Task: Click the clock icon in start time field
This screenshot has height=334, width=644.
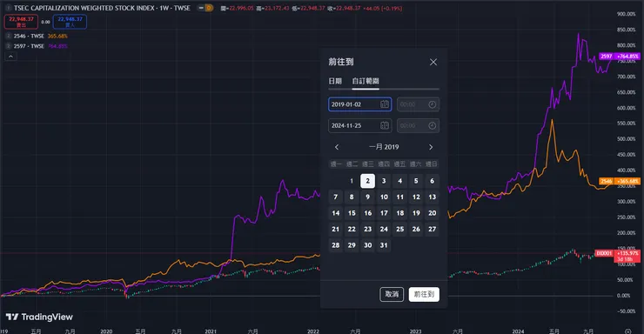Action: pos(432,104)
